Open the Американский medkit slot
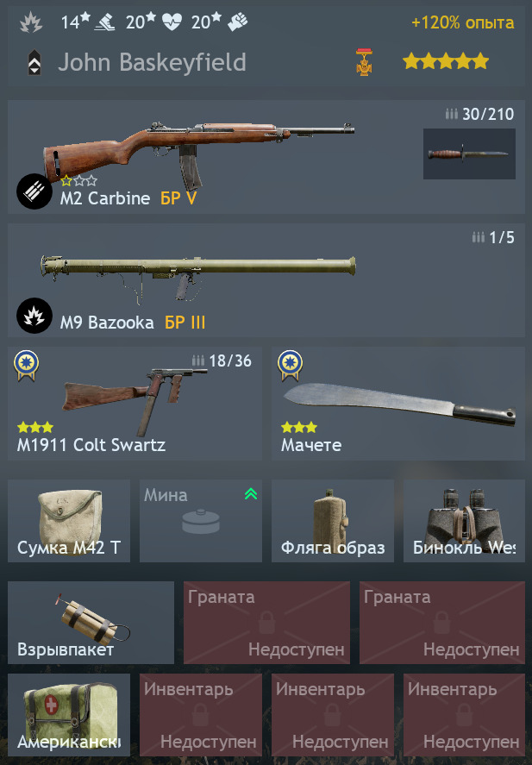Screen dimensions: 532x765 click(x=69, y=715)
